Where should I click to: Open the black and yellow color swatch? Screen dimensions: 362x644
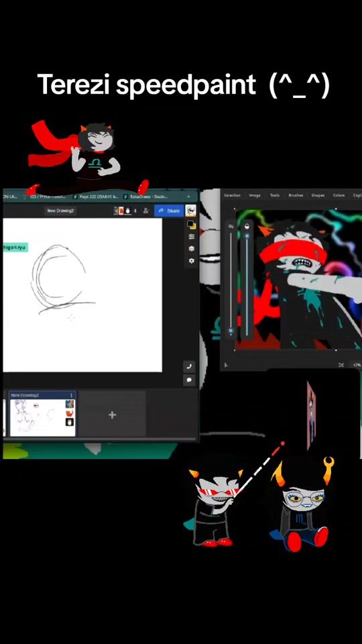pos(191,225)
